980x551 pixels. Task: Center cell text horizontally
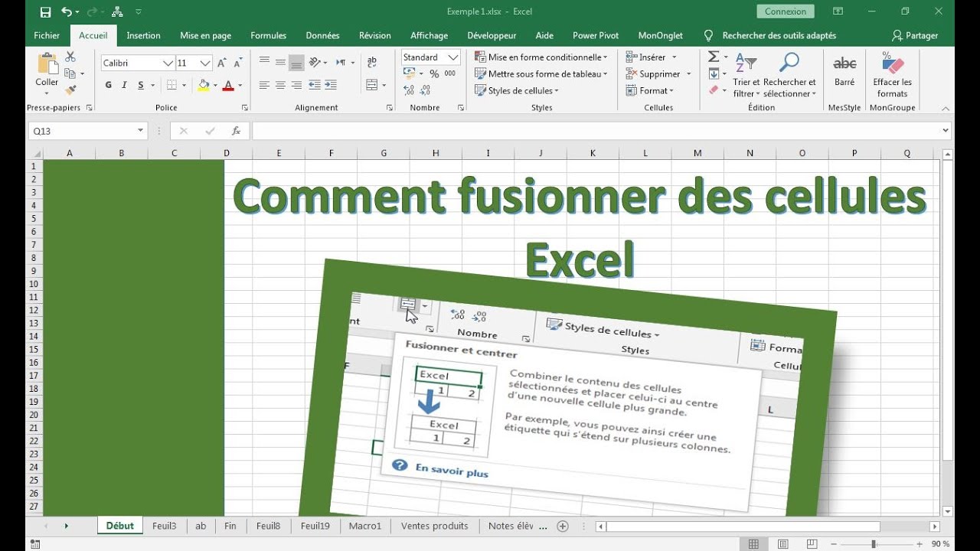280,85
